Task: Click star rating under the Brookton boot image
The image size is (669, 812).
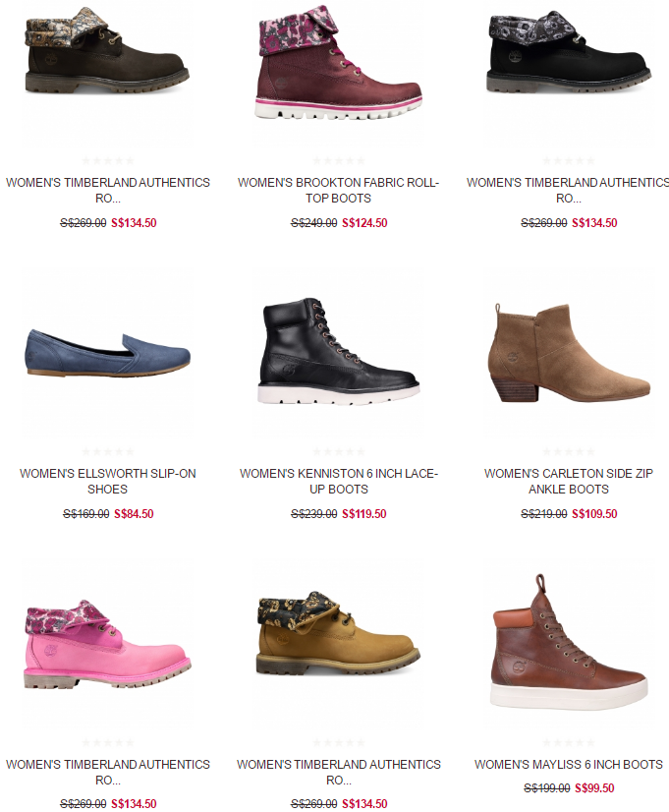Action: [x=338, y=160]
